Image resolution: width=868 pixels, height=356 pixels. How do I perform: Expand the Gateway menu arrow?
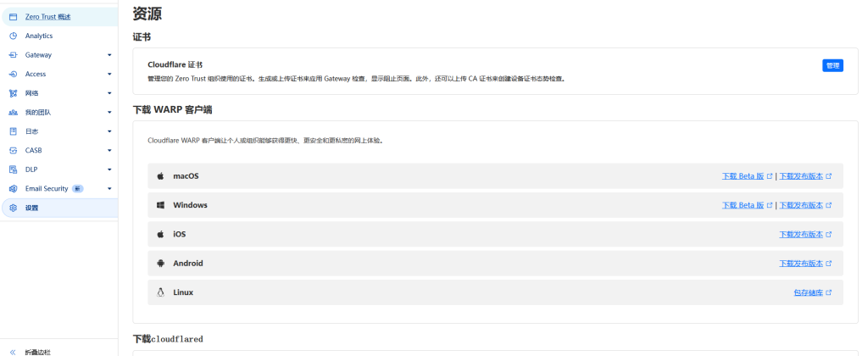109,55
